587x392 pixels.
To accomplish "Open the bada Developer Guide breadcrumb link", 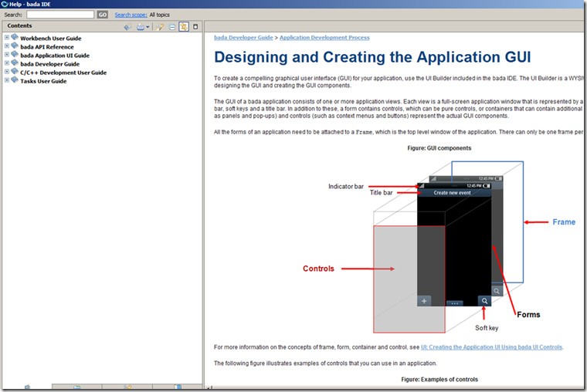I will pyautogui.click(x=243, y=37).
